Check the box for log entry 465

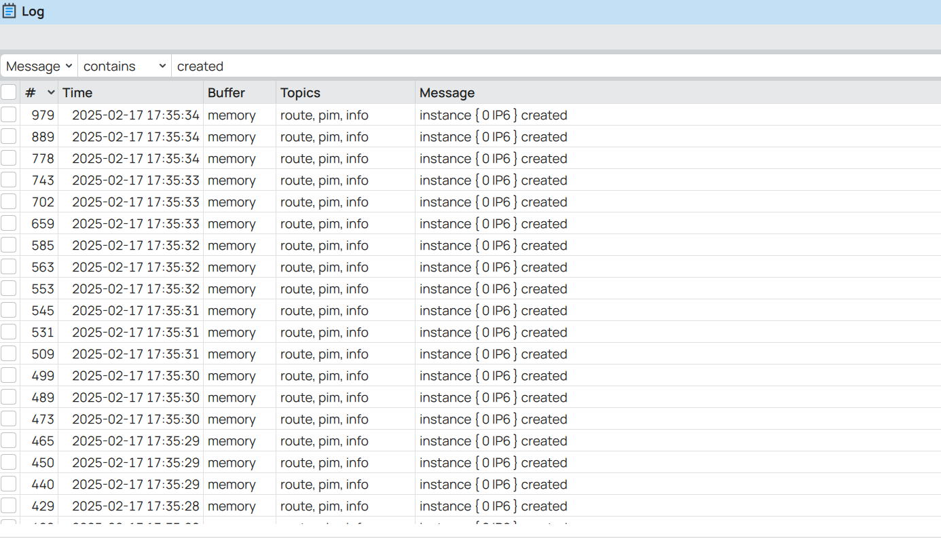tap(8, 441)
